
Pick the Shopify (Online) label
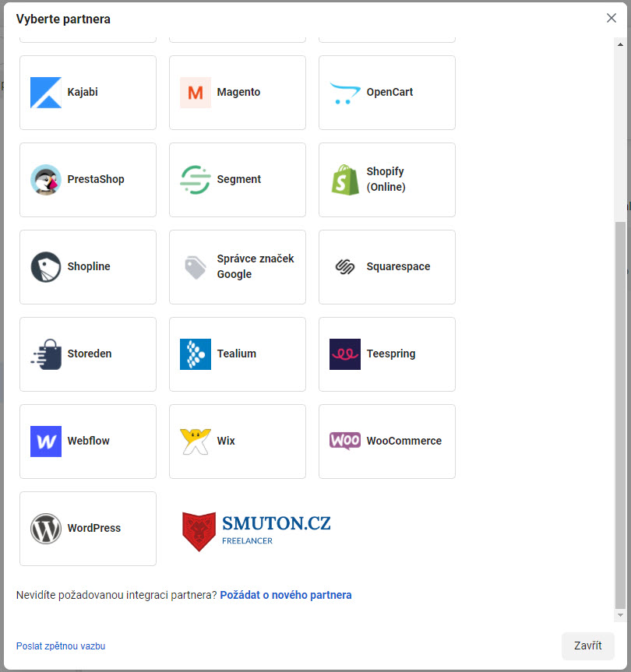tap(386, 179)
